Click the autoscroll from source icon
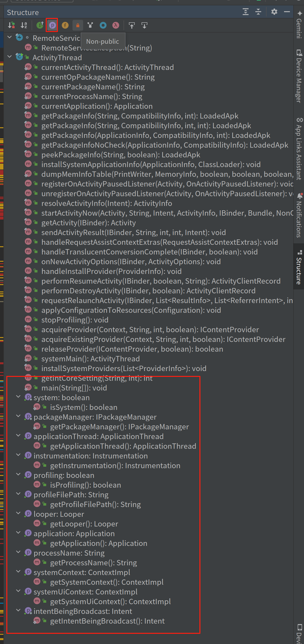304x644 pixels. click(144, 25)
